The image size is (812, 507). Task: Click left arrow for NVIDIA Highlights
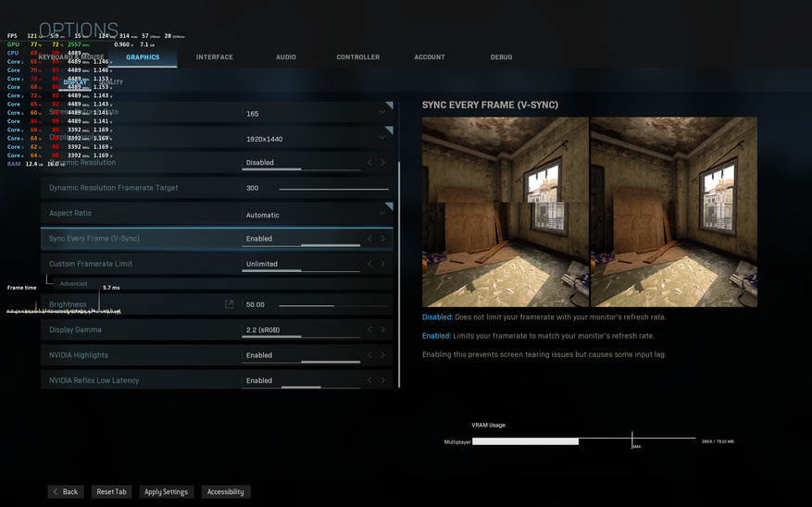369,355
